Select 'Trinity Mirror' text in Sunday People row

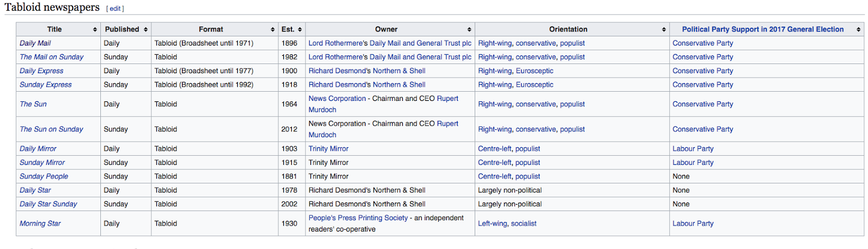[x=329, y=176]
